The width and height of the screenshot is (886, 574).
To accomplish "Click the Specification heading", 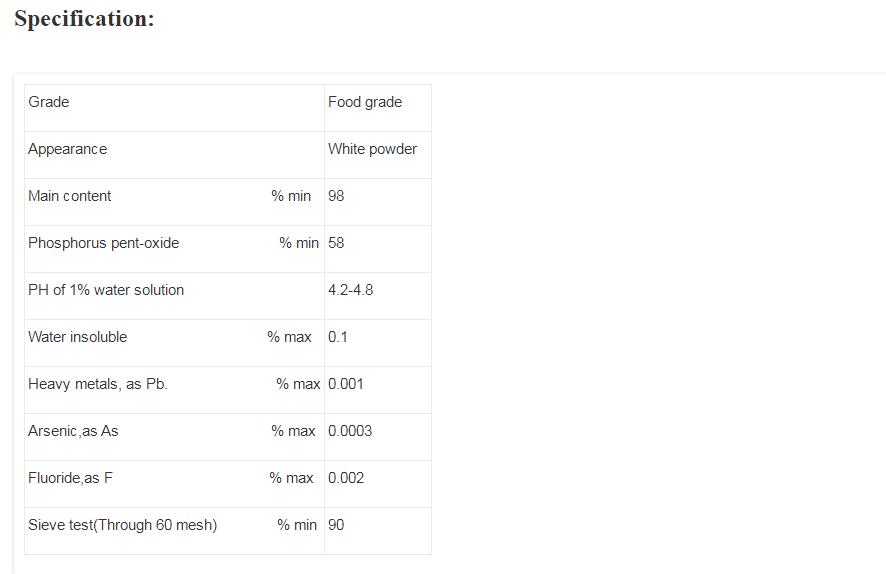I will coord(84,19).
